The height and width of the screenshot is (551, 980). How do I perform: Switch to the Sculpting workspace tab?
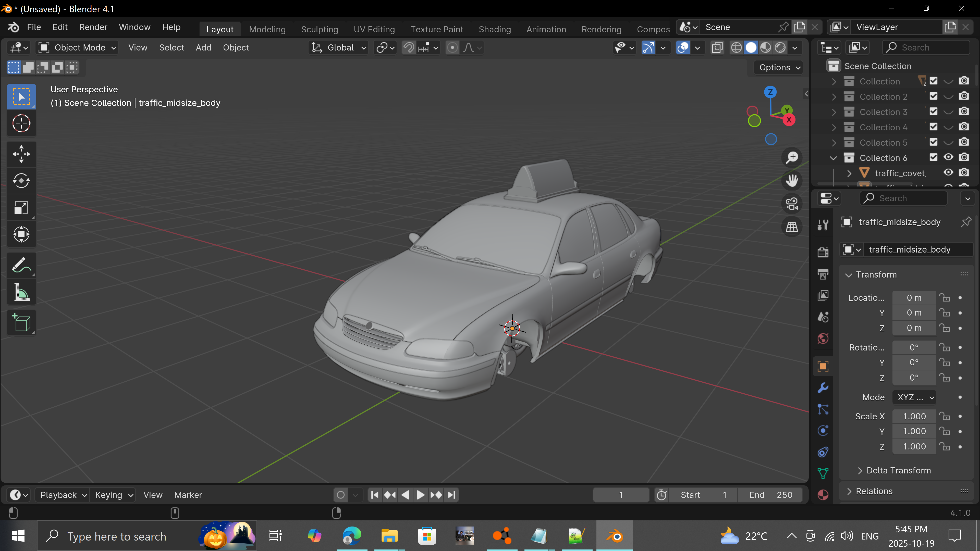tap(319, 29)
